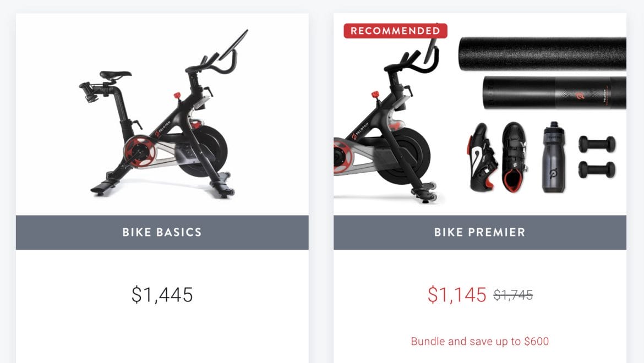Click the red flywheel crank on Basics bike
This screenshot has height=363, width=644.
coord(140,152)
